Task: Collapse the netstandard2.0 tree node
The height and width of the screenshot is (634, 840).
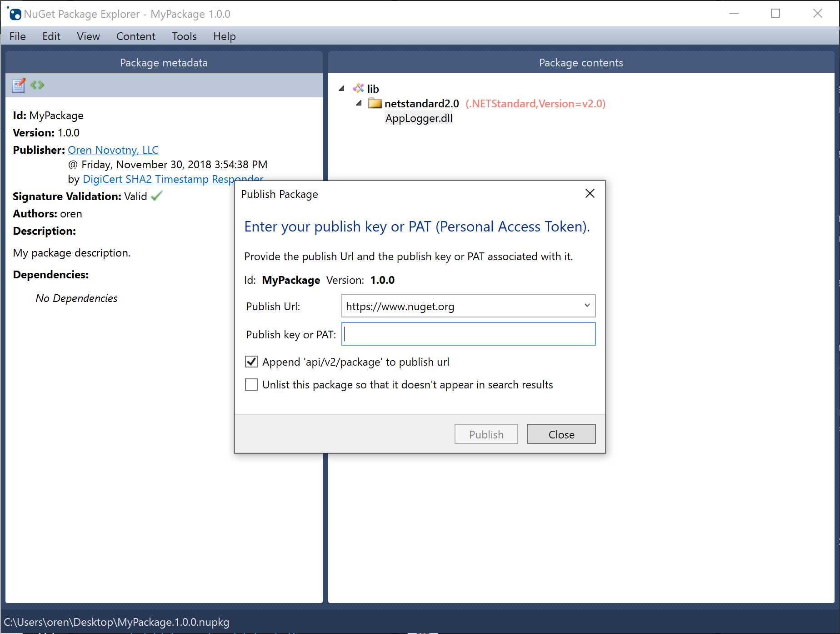Action: pyautogui.click(x=359, y=103)
